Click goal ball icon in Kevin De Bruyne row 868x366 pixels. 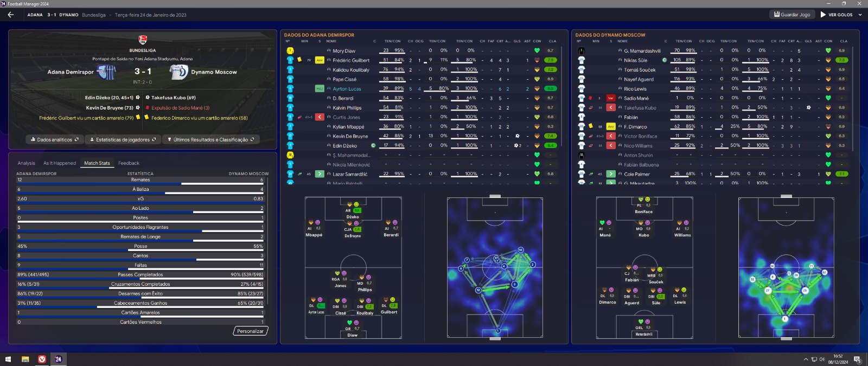[x=518, y=136]
